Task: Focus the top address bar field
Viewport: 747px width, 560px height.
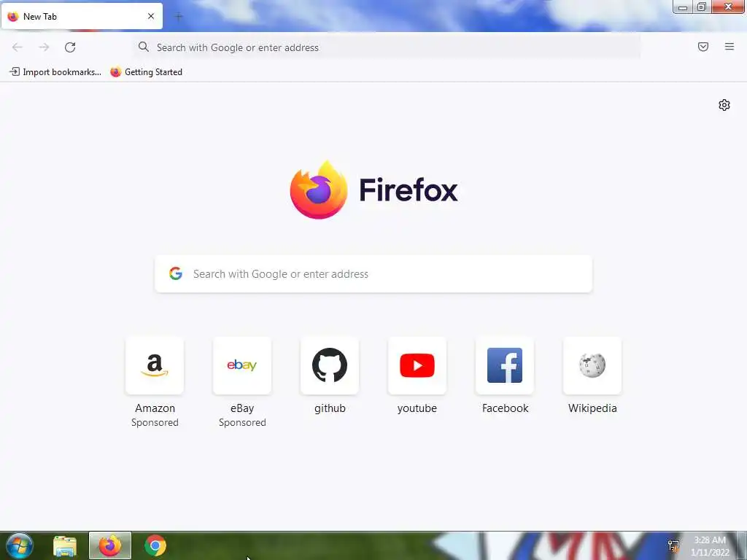Action: tap(387, 47)
